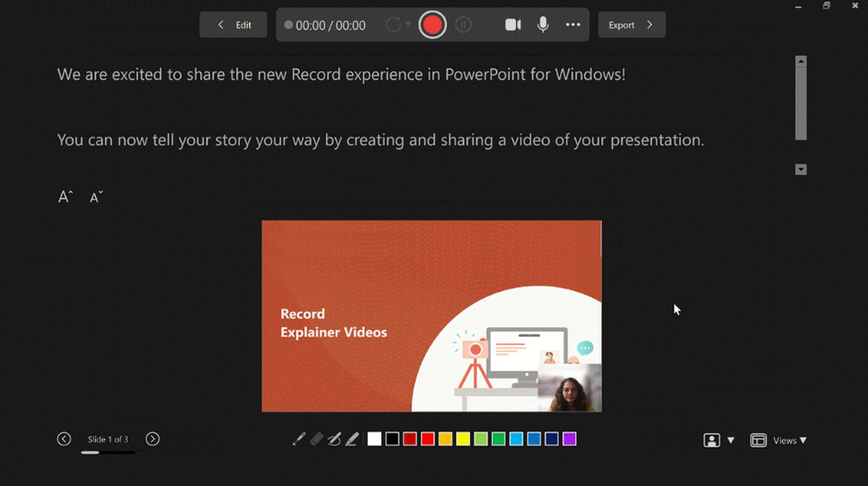
Task: Start recording with the red Record button
Action: click(433, 25)
